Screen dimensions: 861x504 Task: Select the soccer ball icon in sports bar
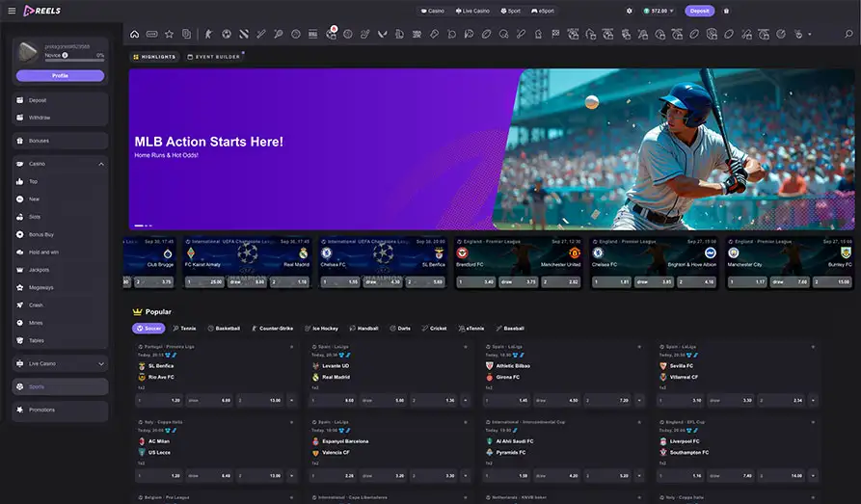click(227, 34)
